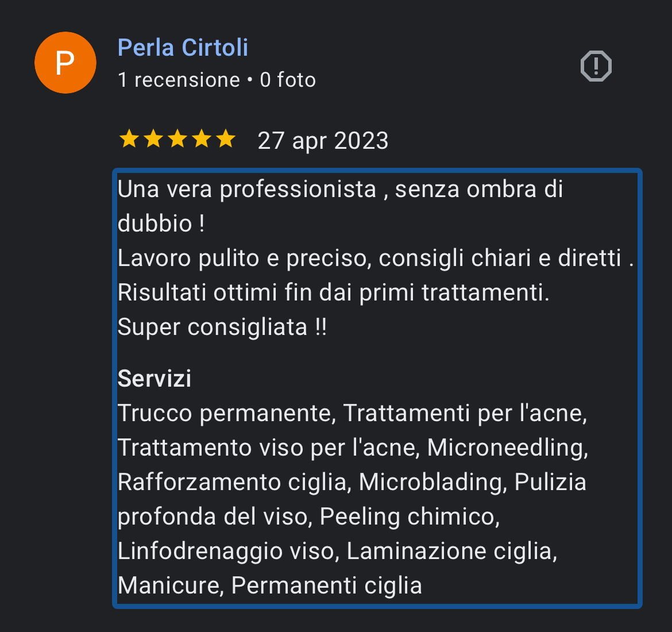Click the "Trucco permanente" service text

pos(226,413)
